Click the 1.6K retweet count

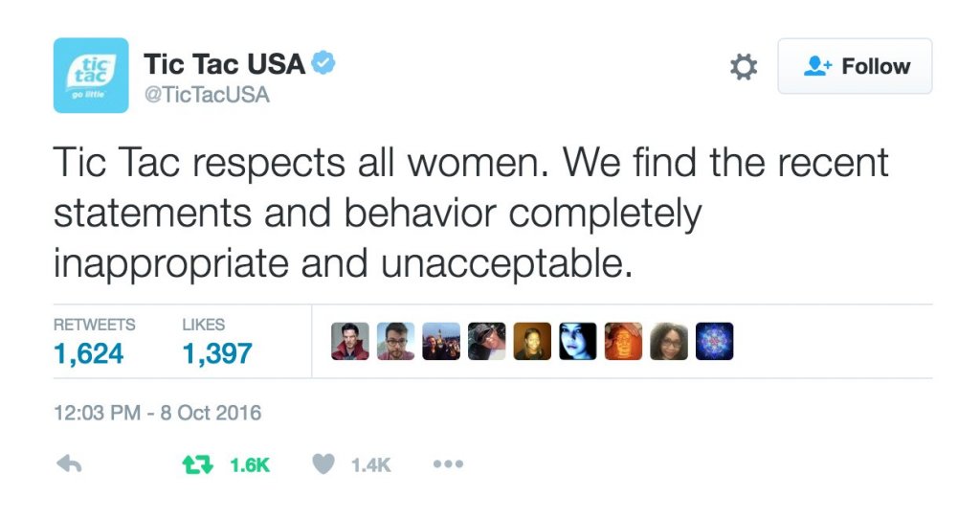(x=250, y=465)
